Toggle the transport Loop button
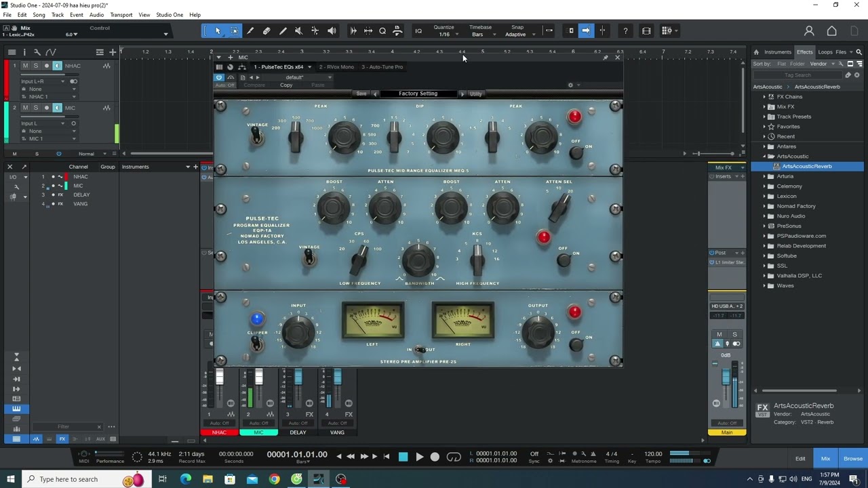This screenshot has height=488, width=868. pyautogui.click(x=454, y=457)
